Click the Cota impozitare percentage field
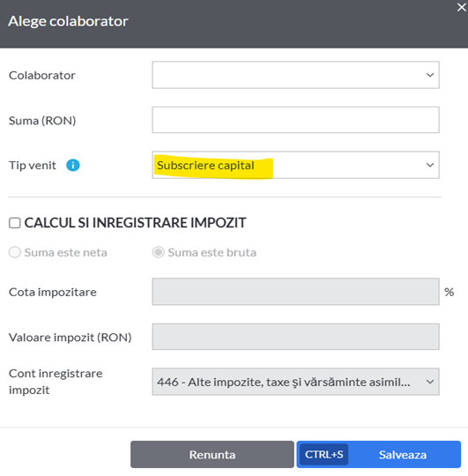This screenshot has width=468, height=476. point(295,292)
